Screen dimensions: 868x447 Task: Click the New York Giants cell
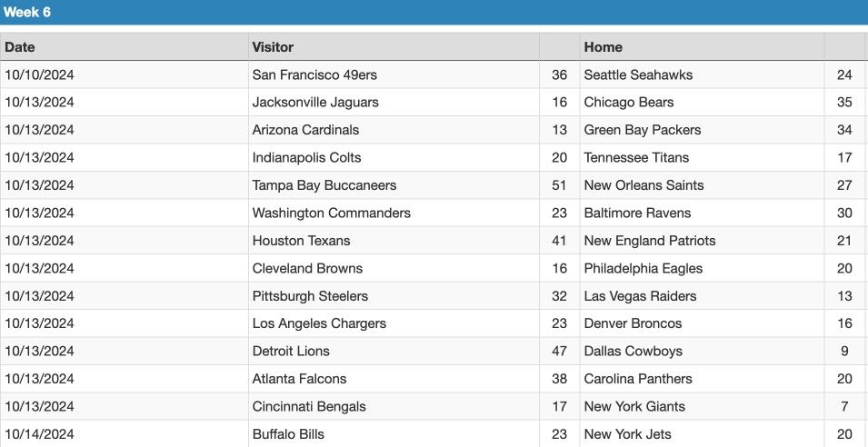click(x=702, y=407)
